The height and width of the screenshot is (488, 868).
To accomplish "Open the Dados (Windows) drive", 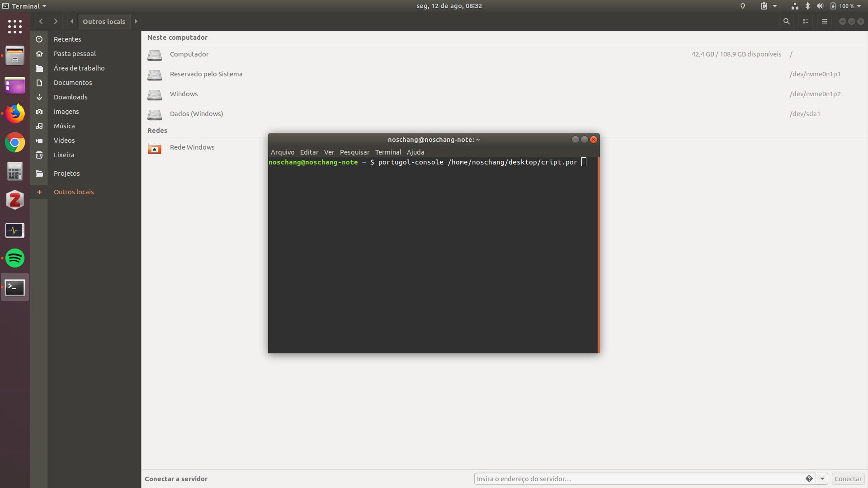I will point(196,114).
